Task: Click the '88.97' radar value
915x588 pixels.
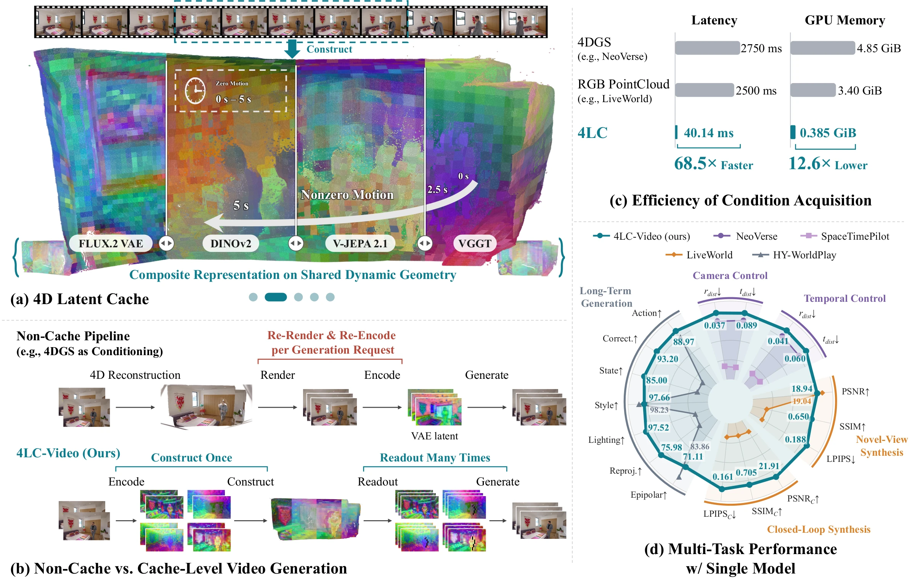Action: 684,342
